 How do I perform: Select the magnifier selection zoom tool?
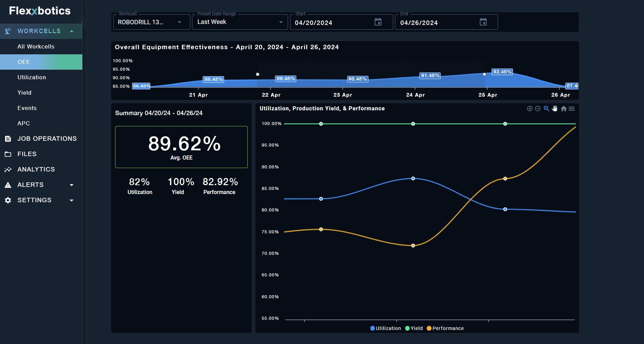[x=546, y=109]
